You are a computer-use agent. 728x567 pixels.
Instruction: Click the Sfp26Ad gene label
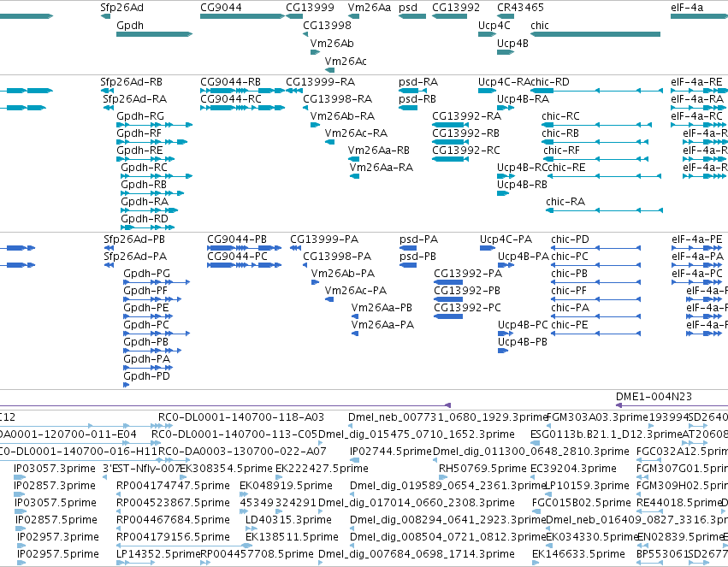(121, 8)
